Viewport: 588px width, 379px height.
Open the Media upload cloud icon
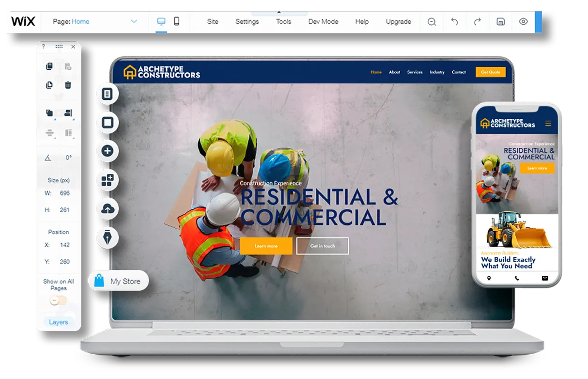coord(108,209)
